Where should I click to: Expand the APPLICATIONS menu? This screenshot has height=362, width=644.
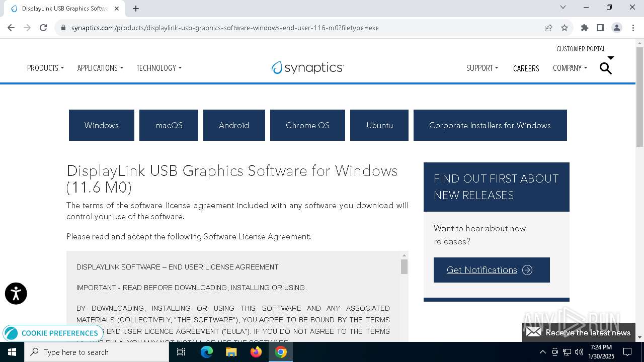coord(100,68)
